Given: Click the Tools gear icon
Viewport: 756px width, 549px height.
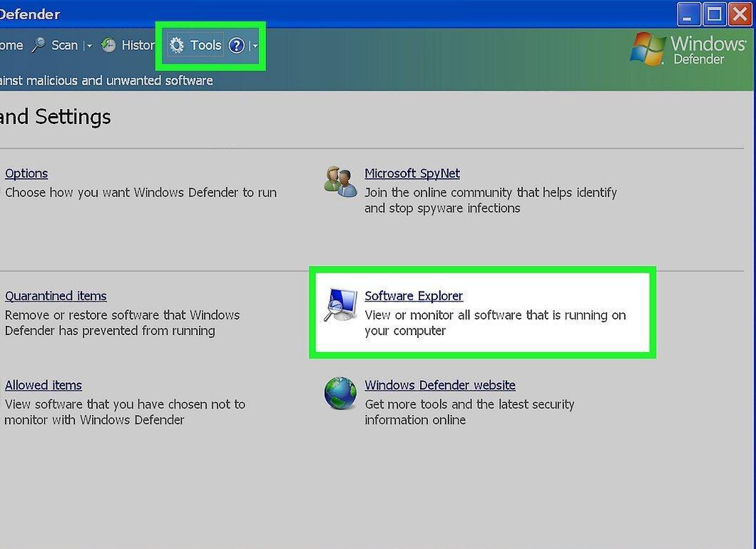Looking at the screenshot, I should 177,46.
